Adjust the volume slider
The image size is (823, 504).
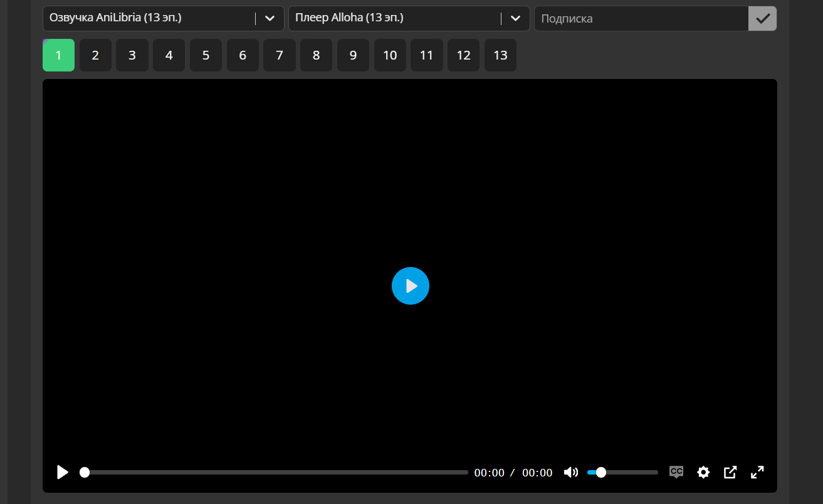point(622,472)
